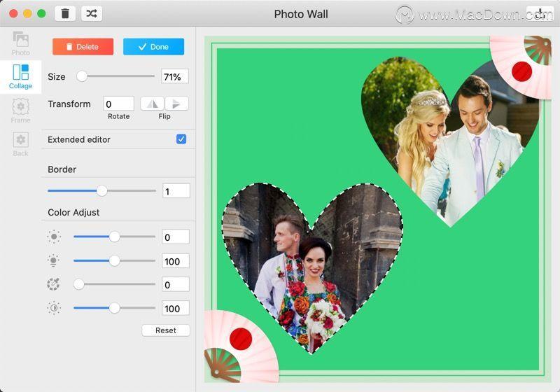The image size is (560, 392).
Task: Click the Border slider handle
Action: pos(101,190)
